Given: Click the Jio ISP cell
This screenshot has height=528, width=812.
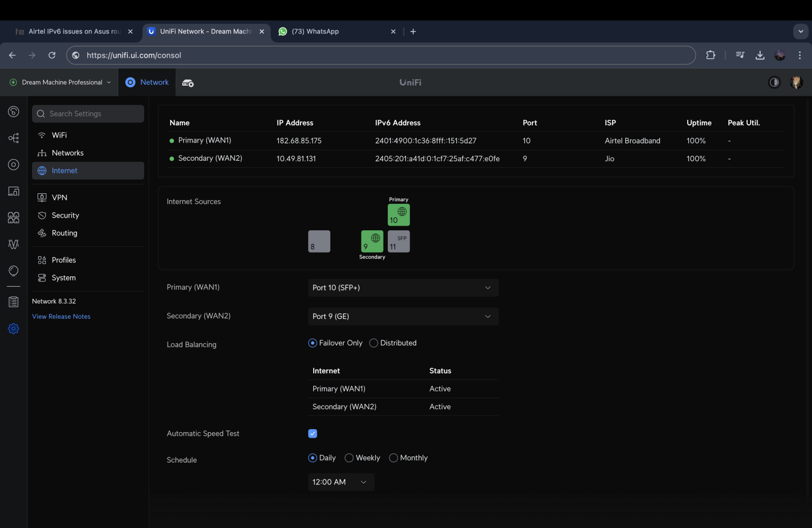Looking at the screenshot, I should 610,159.
